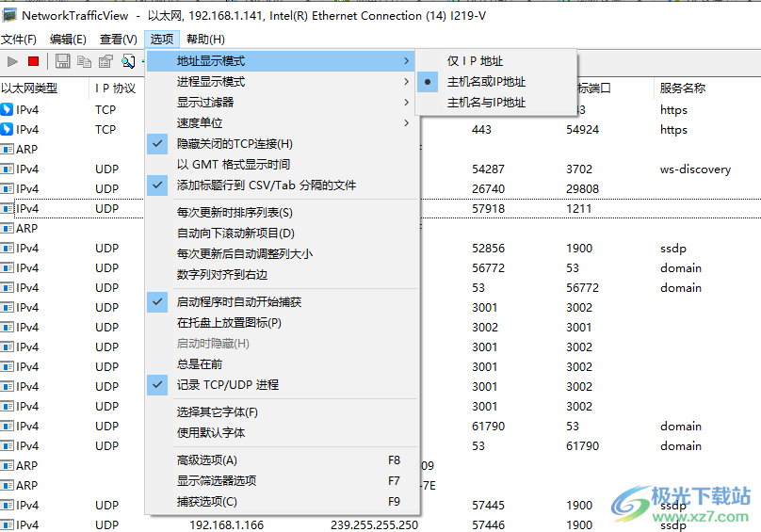The image size is (761, 532).
Task: Click the blue icon of the https 54924 row
Action: click(x=7, y=129)
